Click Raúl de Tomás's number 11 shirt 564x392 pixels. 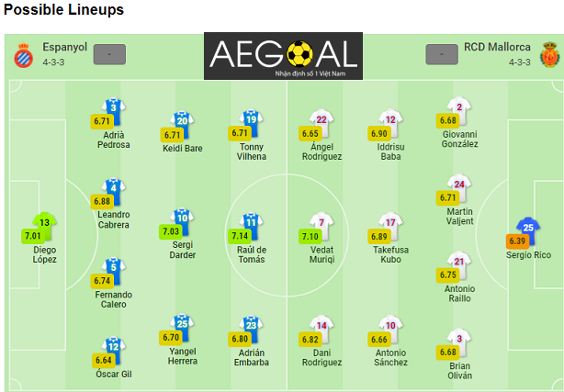(x=251, y=226)
